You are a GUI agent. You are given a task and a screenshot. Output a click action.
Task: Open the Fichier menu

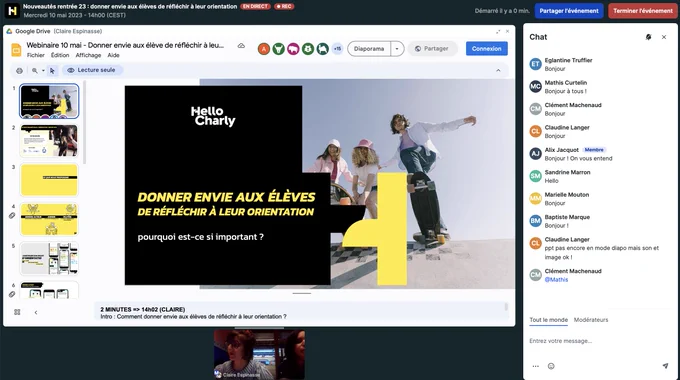tap(36, 55)
